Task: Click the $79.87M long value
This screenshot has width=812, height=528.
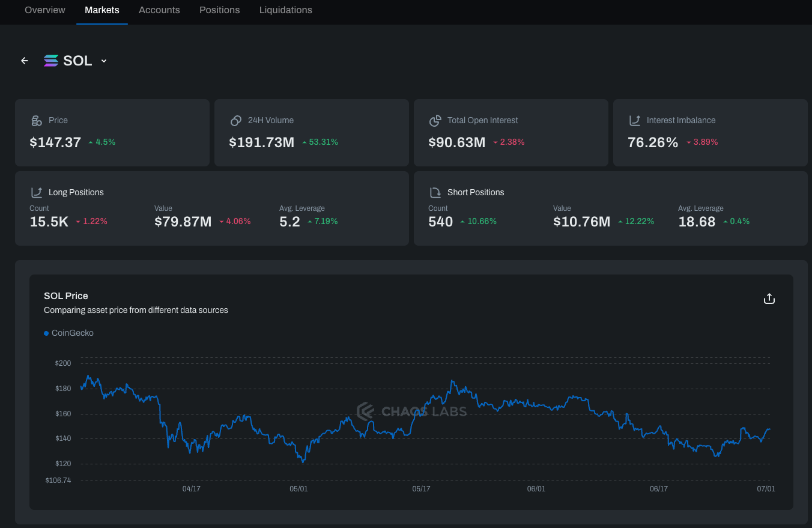Action: [x=183, y=222]
